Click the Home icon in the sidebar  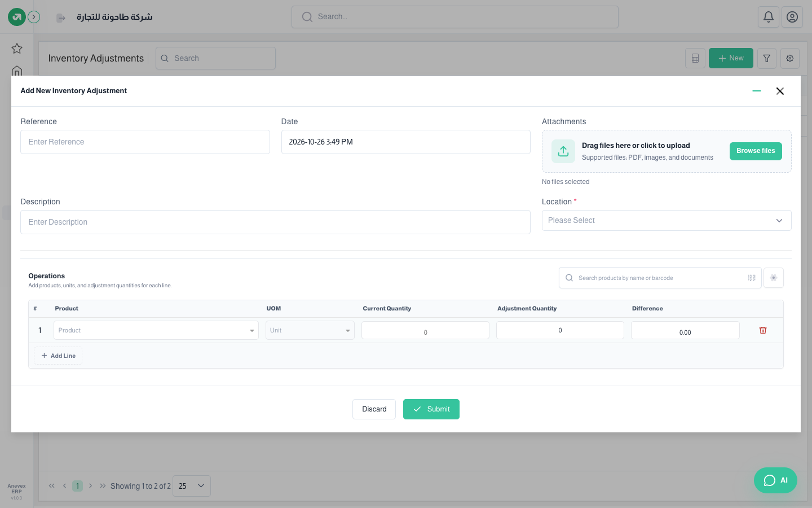click(17, 71)
